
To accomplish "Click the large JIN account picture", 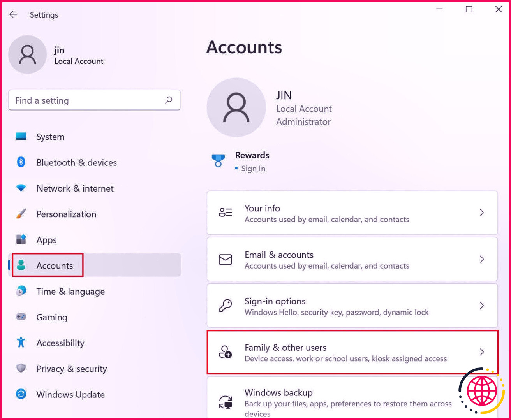I will point(236,107).
